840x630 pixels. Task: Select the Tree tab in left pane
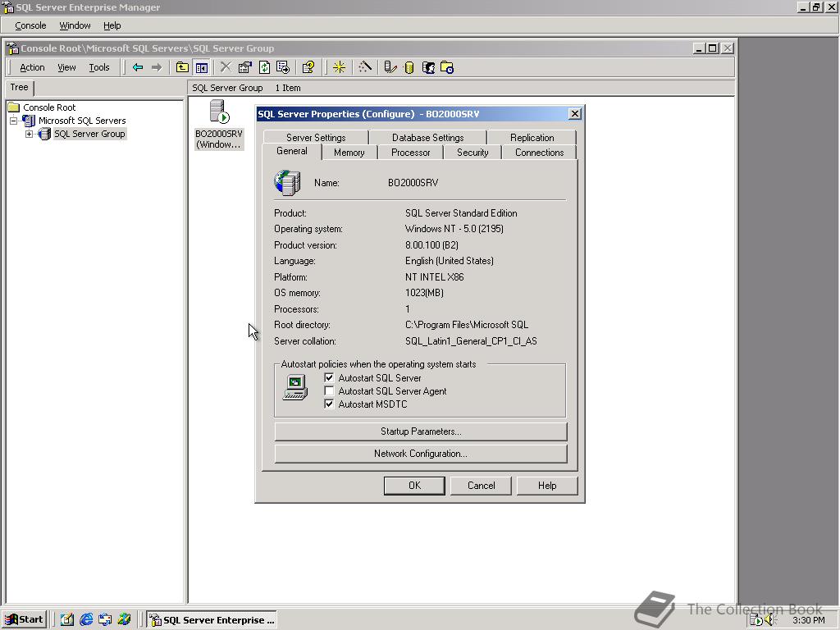[x=20, y=87]
